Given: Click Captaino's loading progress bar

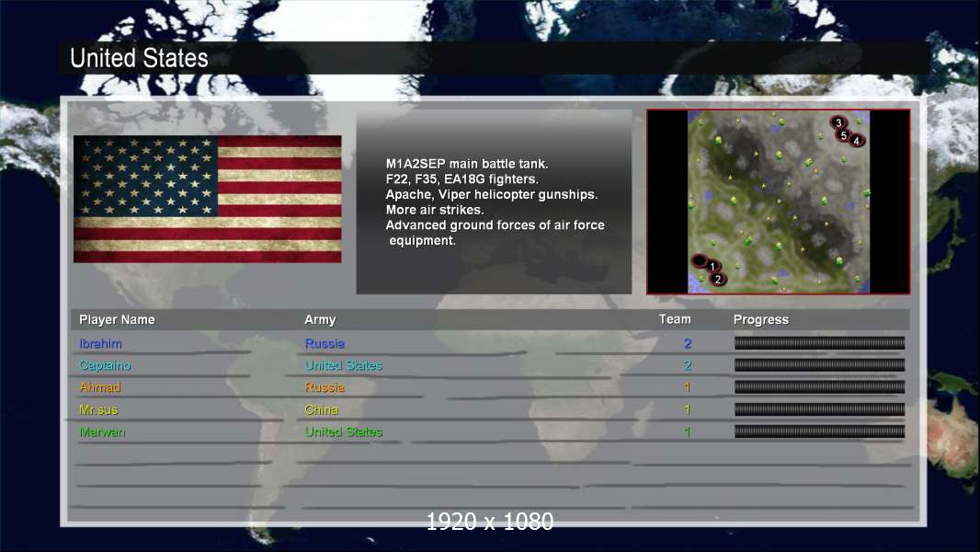Looking at the screenshot, I should [819, 365].
